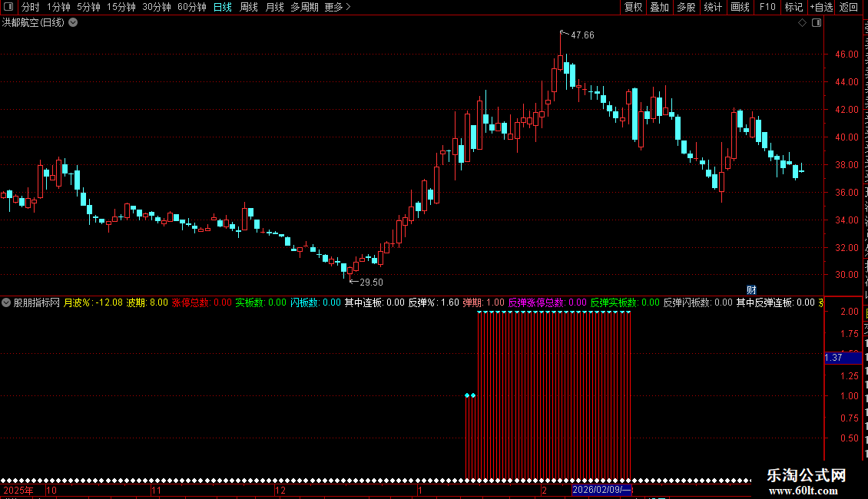This screenshot has width=868, height=499.
Task: Select the 月线 monthly chart tab
Action: (274, 7)
